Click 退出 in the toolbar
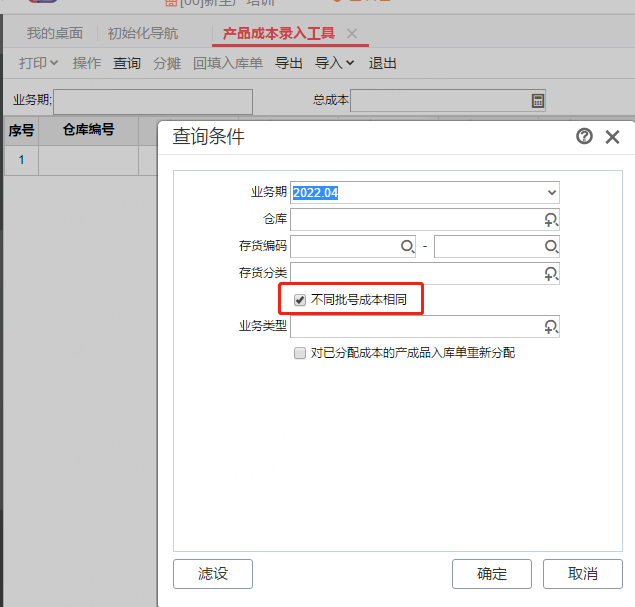The height and width of the screenshot is (607, 635). click(382, 63)
